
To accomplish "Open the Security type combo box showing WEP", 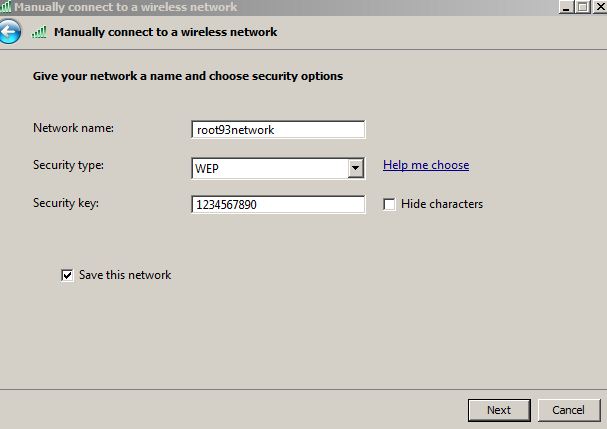I will [x=269, y=168].
